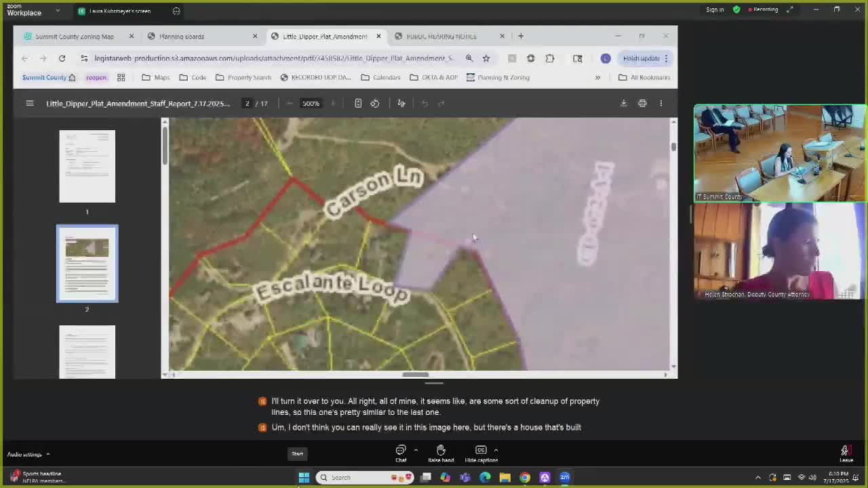The image size is (868, 488).
Task: Select page 1 thumbnail
Action: [87, 166]
